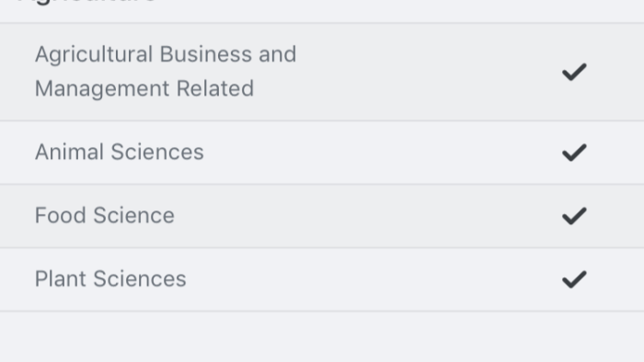Viewport: 644px width, 362px height.
Task: Click the Food Science checkmark icon
Action: click(x=574, y=216)
